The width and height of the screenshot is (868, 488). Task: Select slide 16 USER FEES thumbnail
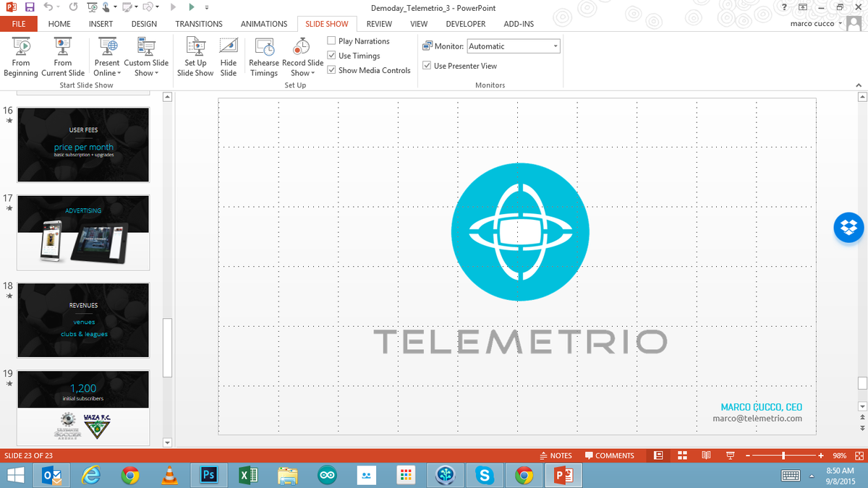coord(83,145)
